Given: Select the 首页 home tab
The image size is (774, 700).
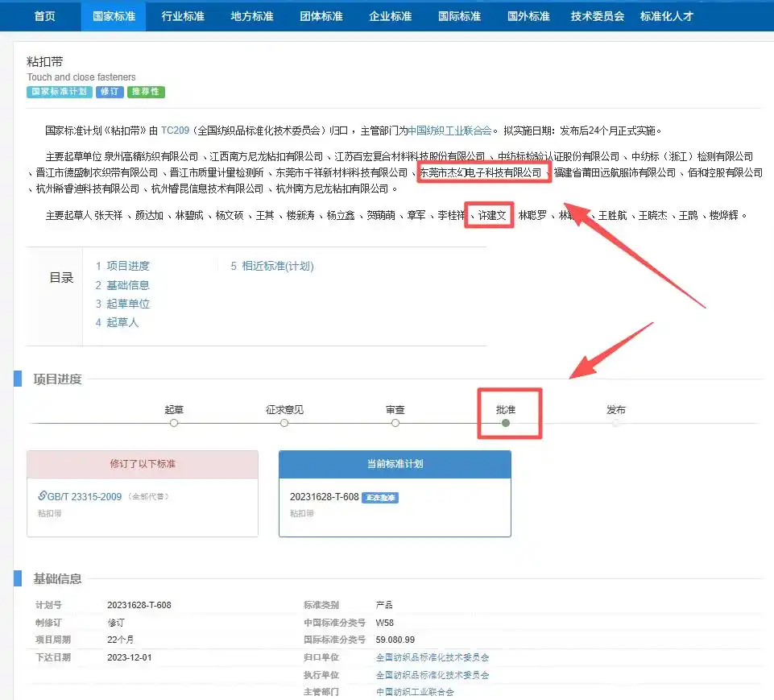Looking at the screenshot, I should (x=45, y=16).
